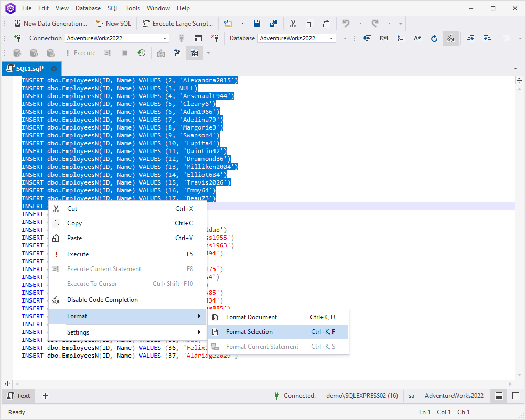
Task: Start a New Data Generation project
Action: [51, 24]
